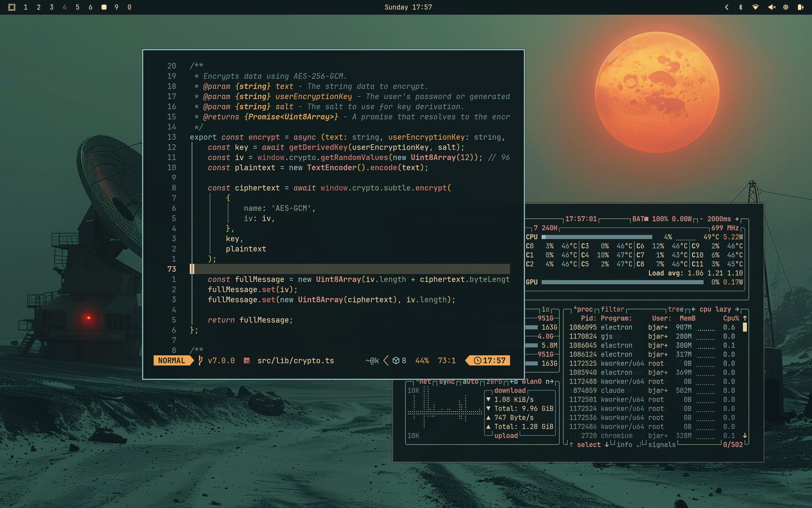
Task: Click the CPU usage meter bar in btop
Action: point(597,237)
